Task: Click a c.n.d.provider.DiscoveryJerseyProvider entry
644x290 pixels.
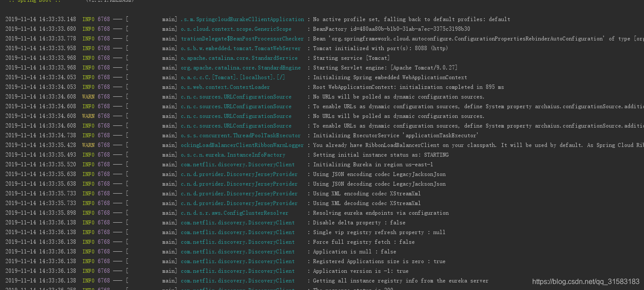Action: [x=239, y=174]
